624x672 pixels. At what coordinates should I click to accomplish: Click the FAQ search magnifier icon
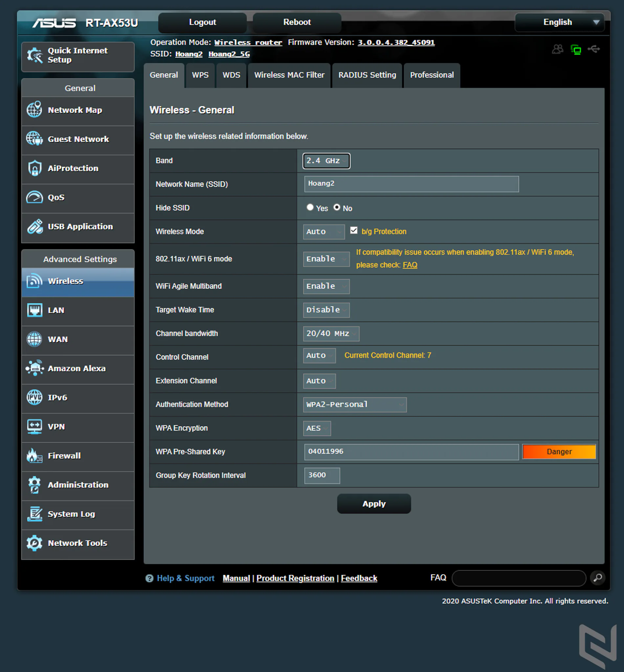point(598,578)
